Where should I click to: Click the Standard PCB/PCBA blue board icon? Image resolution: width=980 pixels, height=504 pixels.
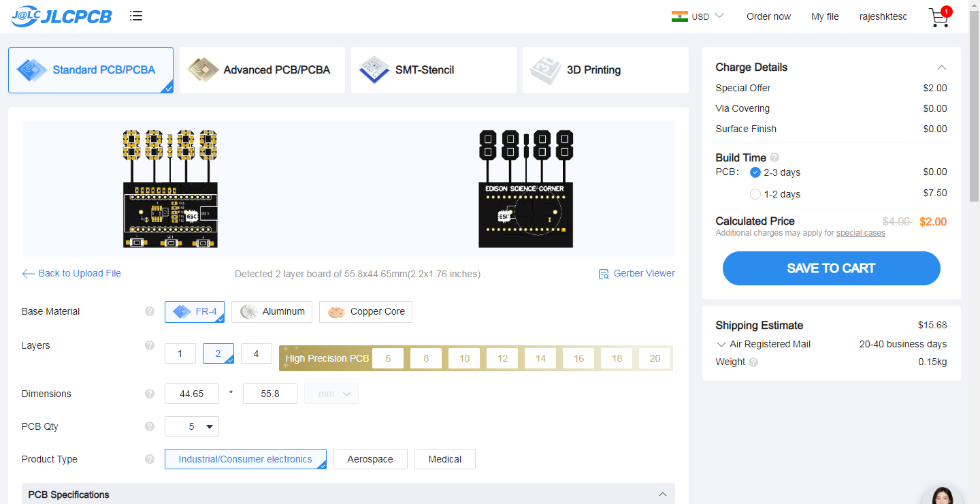[x=32, y=70]
